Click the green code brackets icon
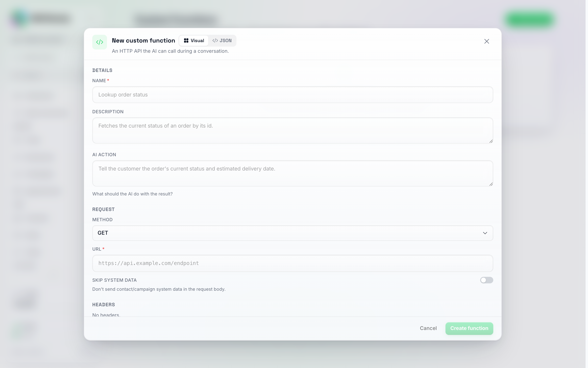The width and height of the screenshot is (588, 368). [100, 42]
